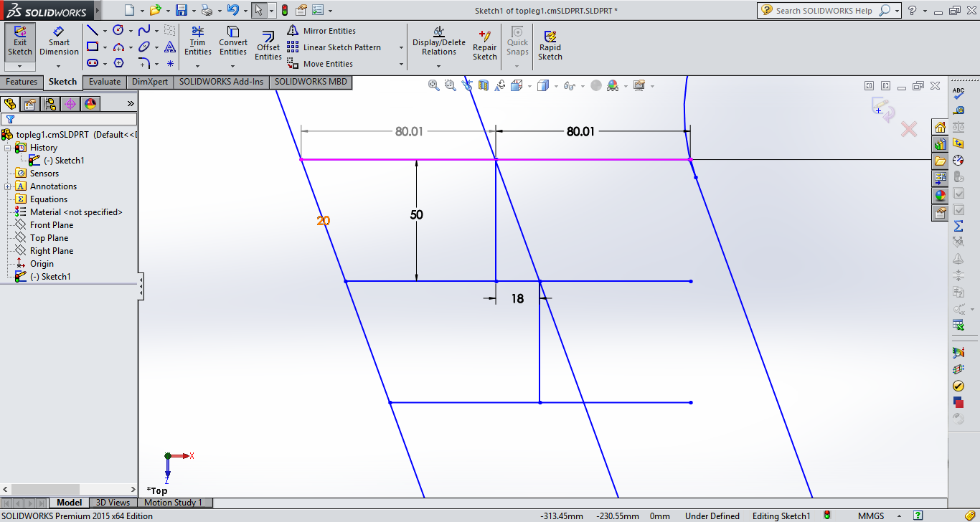
Task: Click Zoom to Fit magnifier icon
Action: 433,85
